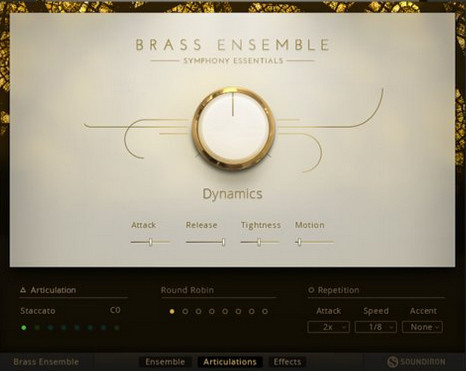Click the Dynamics label under the knob

[233, 194]
